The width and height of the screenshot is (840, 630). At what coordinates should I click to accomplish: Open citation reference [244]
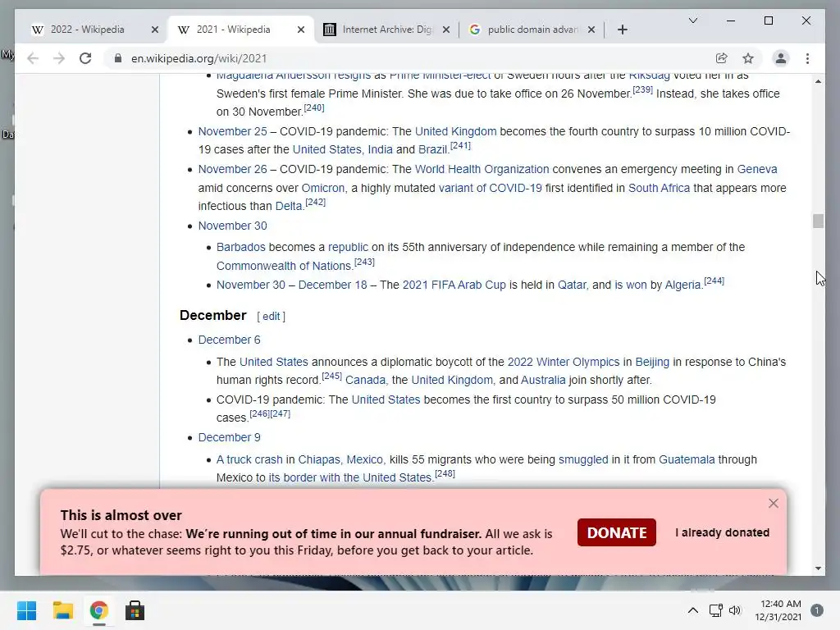(714, 281)
